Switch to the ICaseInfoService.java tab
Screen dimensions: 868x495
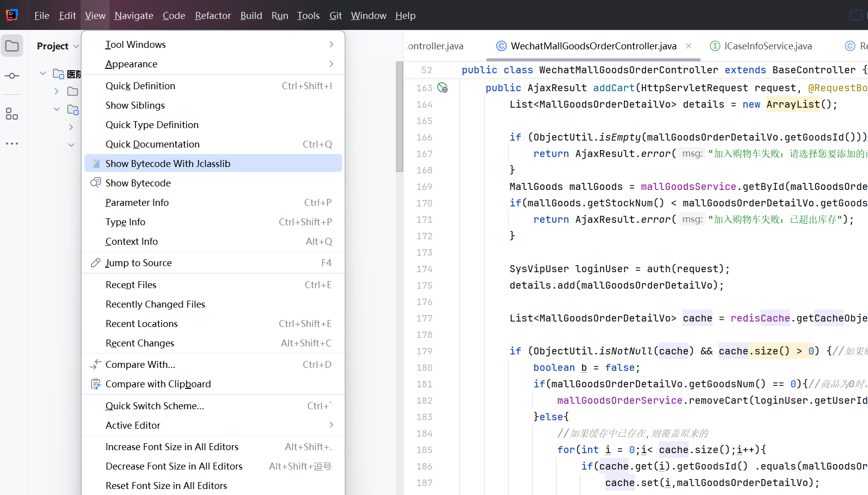(x=767, y=46)
